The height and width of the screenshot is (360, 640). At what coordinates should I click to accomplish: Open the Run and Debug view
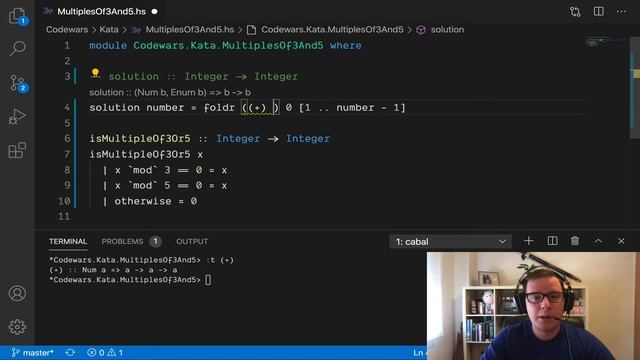tap(17, 116)
